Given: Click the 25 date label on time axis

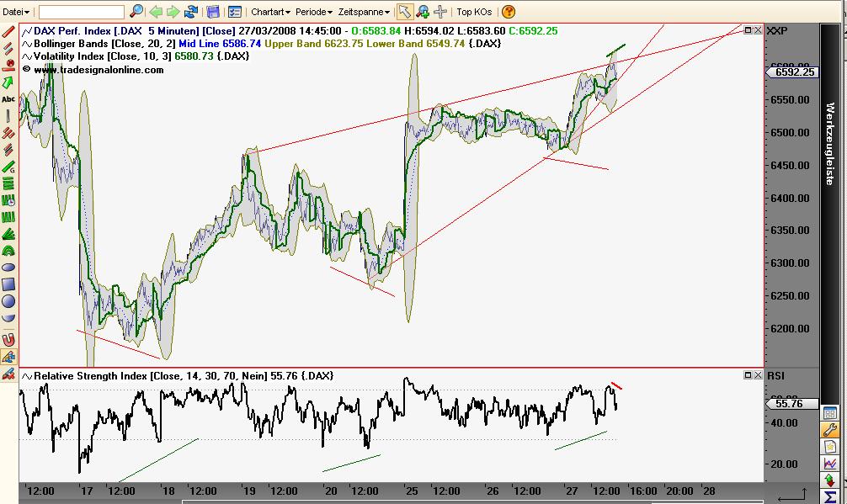Looking at the screenshot, I should (412, 491).
